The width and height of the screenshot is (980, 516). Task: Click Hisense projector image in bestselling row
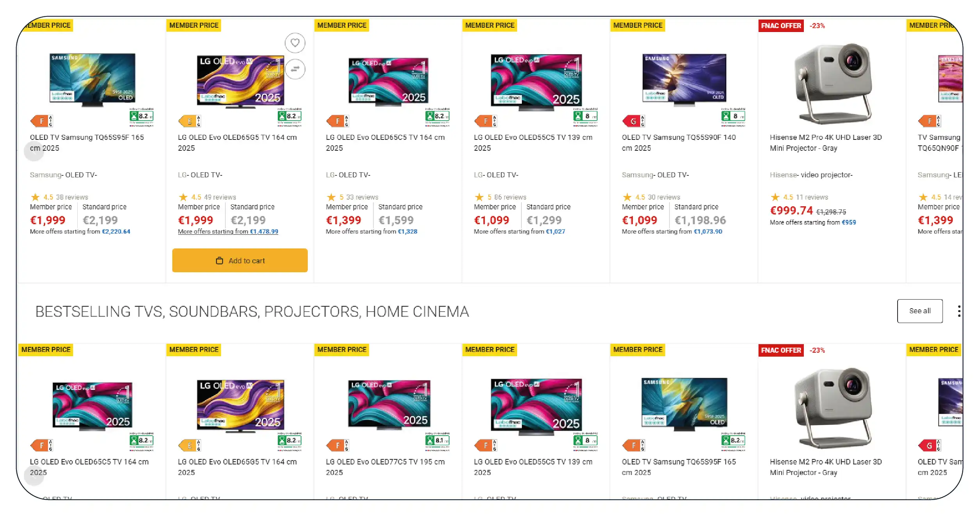(832, 407)
